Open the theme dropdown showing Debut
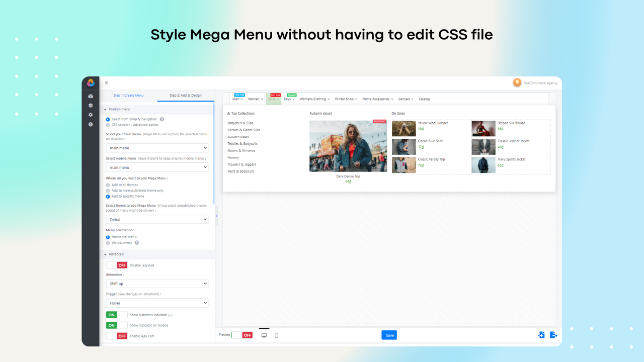644x362 pixels. pyautogui.click(x=157, y=219)
